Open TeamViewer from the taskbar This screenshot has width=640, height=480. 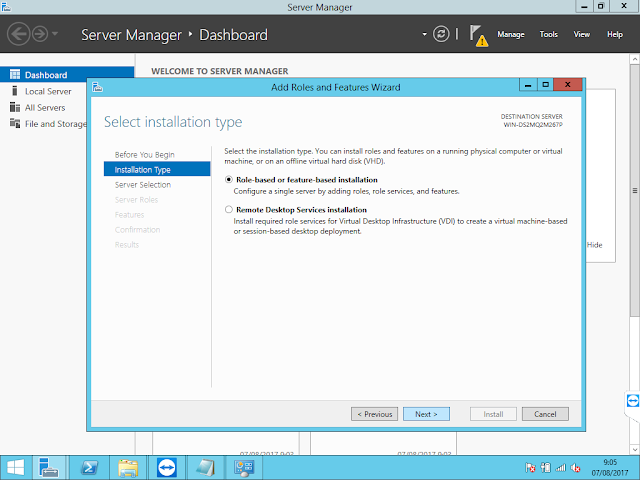click(x=167, y=468)
